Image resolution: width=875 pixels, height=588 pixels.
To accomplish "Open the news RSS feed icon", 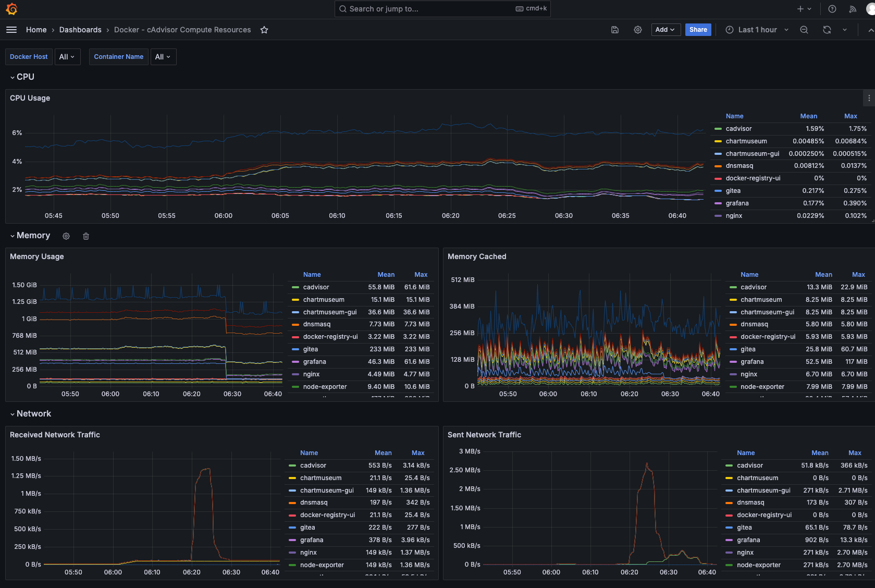I will click(853, 9).
